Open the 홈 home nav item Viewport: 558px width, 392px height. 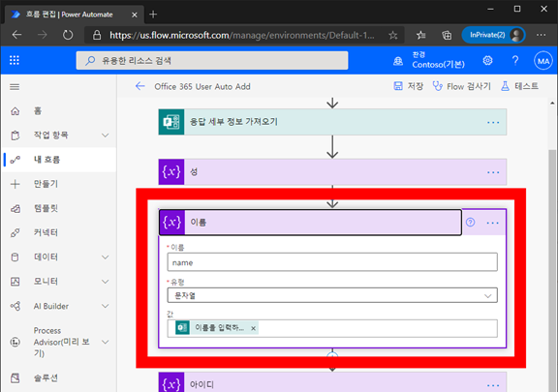click(x=58, y=111)
